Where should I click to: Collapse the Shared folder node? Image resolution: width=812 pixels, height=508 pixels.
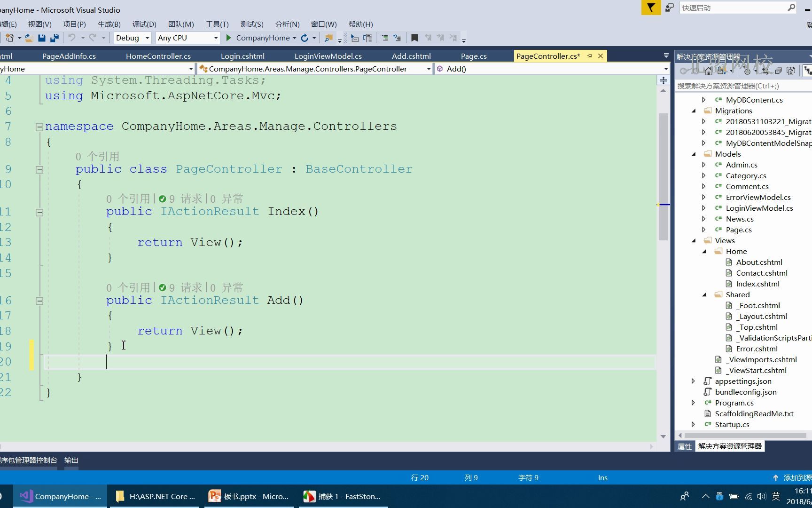tap(704, 295)
